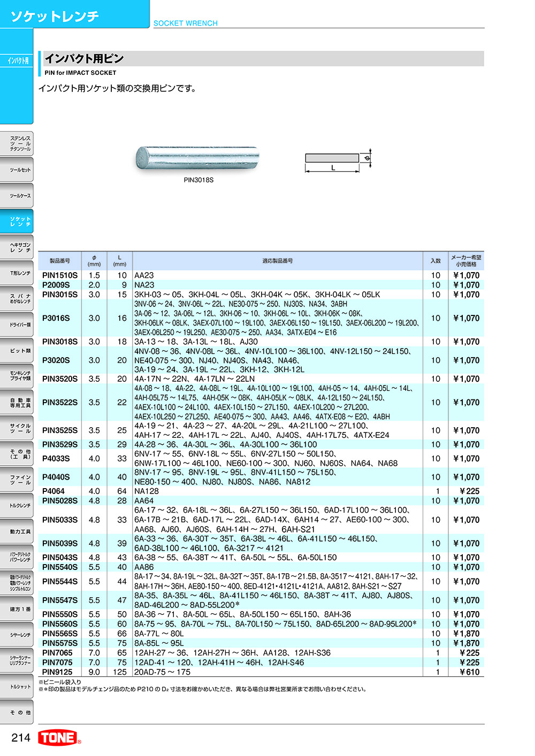
Task: Click product number PIN3529S
Action: tap(60, 444)
